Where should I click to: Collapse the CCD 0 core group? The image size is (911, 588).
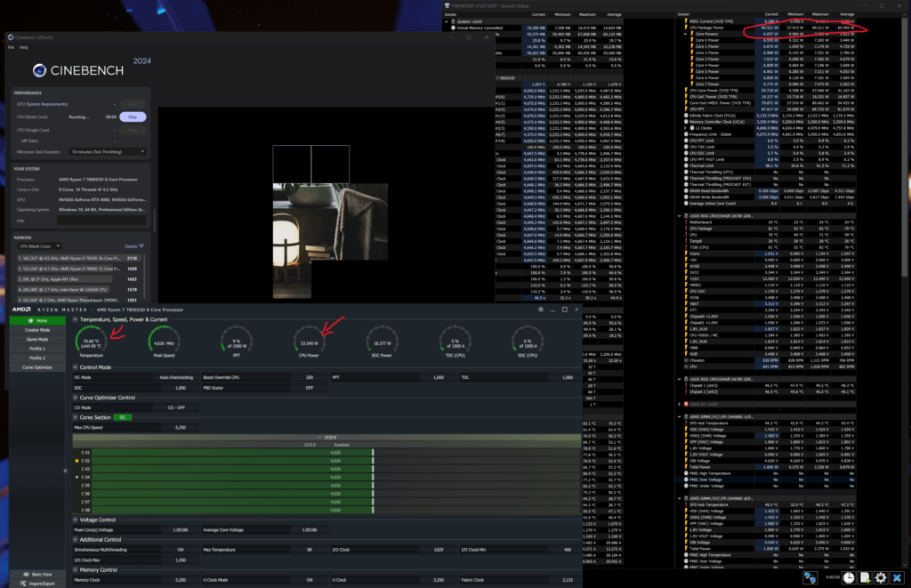coord(319,437)
